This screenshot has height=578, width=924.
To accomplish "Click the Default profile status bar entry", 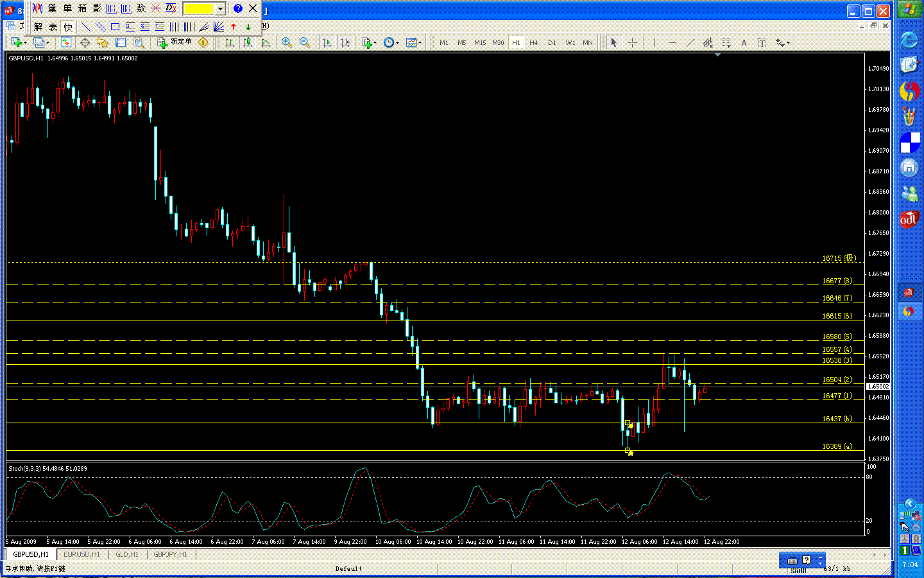I will 348,568.
